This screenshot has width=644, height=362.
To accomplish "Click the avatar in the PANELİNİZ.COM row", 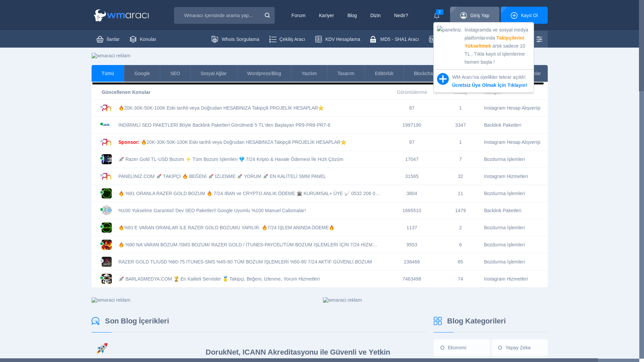I will point(107,176).
